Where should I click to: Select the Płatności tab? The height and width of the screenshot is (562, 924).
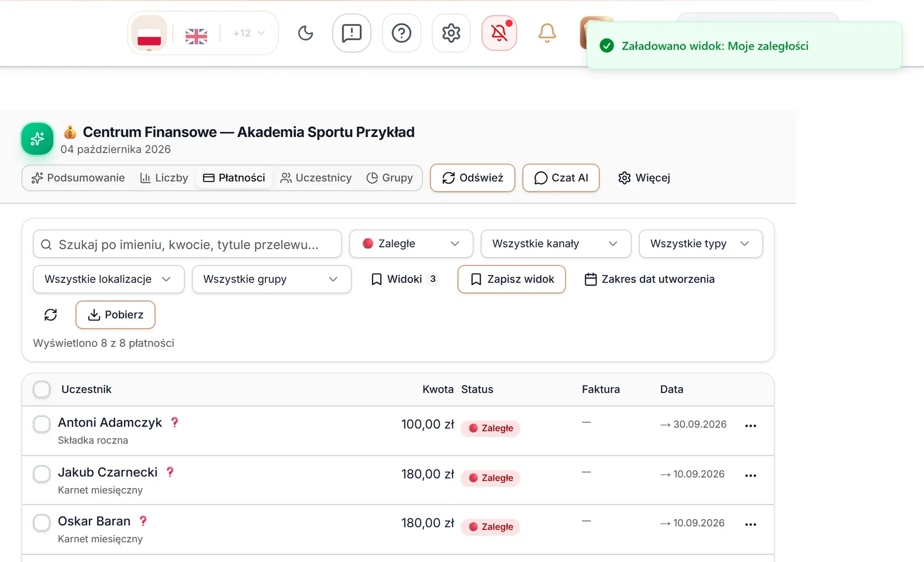pyautogui.click(x=234, y=178)
